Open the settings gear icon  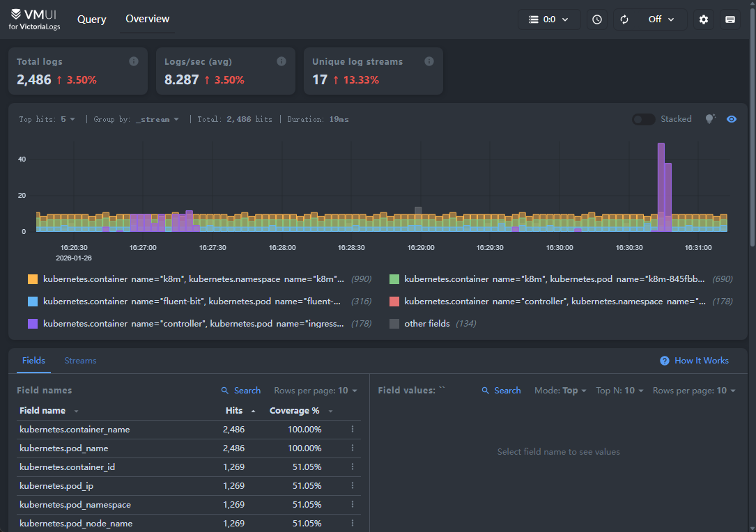coord(704,19)
